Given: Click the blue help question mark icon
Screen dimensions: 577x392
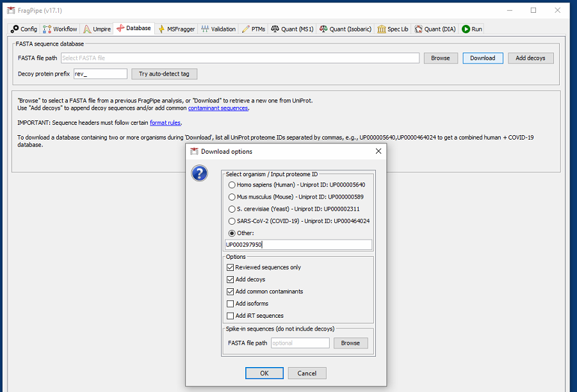Looking at the screenshot, I should (199, 173).
